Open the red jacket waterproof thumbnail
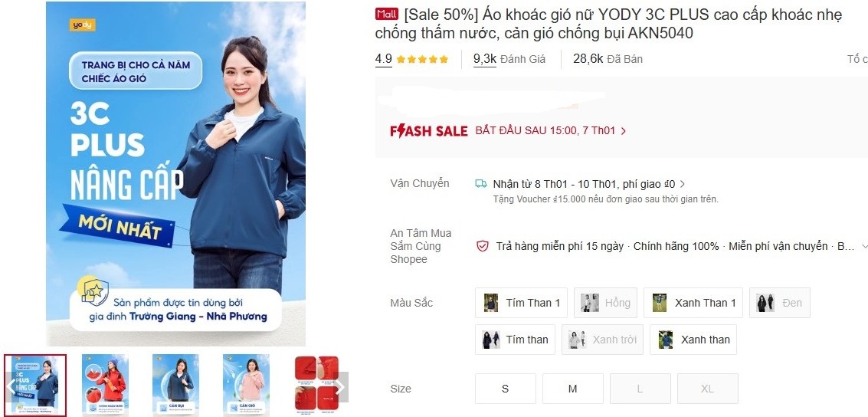Image resolution: width=868 pixels, height=417 pixels. click(105, 385)
